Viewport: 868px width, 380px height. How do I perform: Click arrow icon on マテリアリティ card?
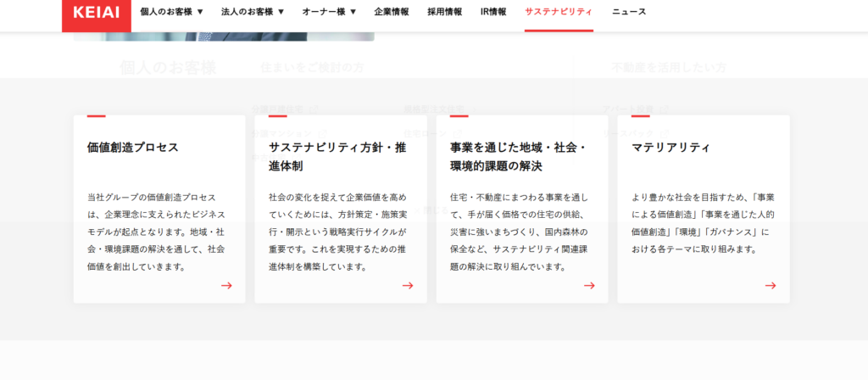[x=771, y=286]
